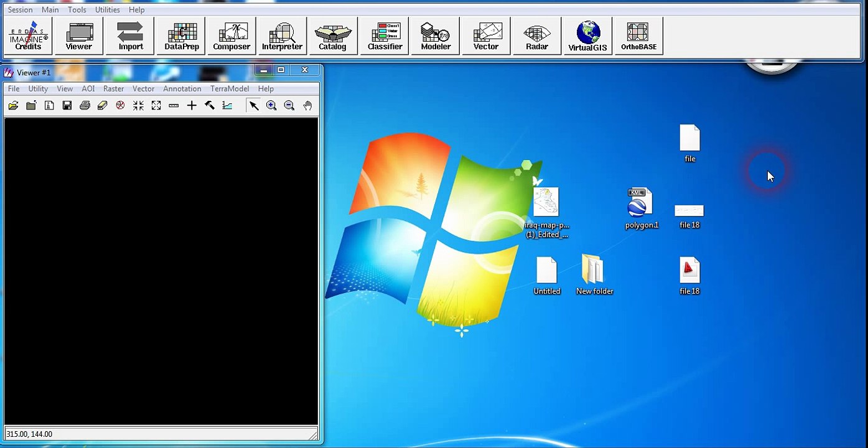The width and height of the screenshot is (868, 448).
Task: Click the coordinates readout in Viewer status bar
Action: coord(29,434)
